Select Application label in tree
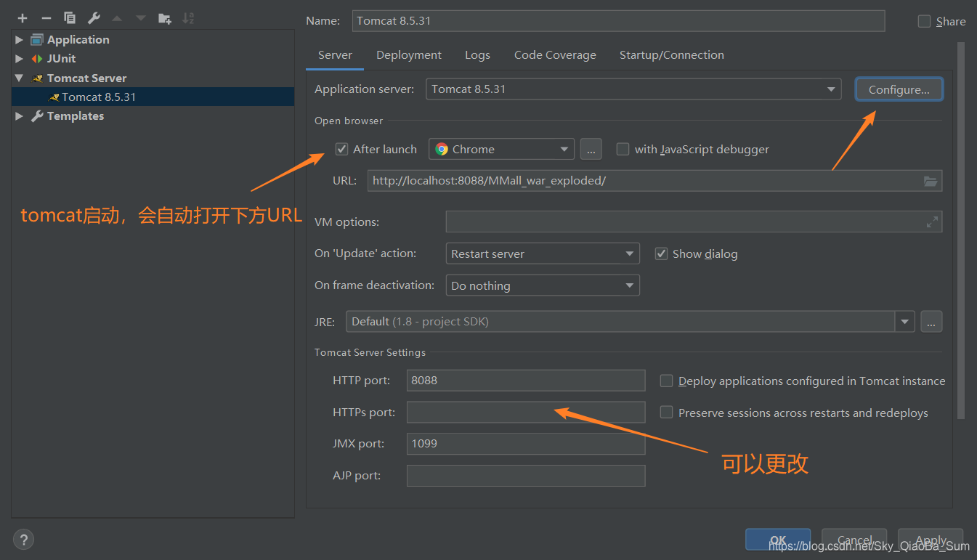Viewport: 977px width, 560px height. pyautogui.click(x=78, y=40)
